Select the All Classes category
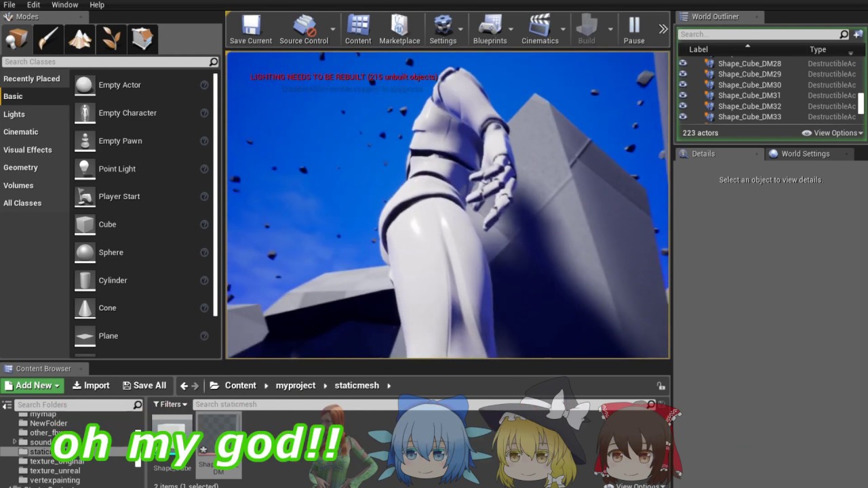Screen dimensions: 868x488 click(22, 203)
